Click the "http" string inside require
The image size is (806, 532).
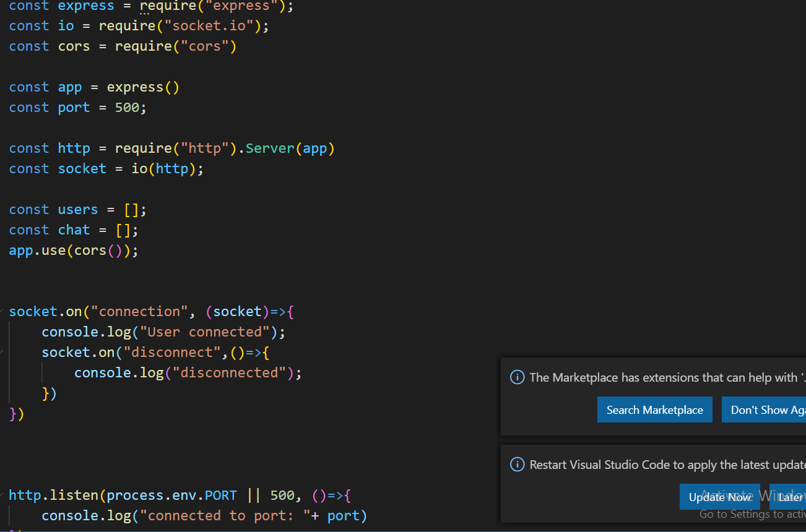pos(205,148)
